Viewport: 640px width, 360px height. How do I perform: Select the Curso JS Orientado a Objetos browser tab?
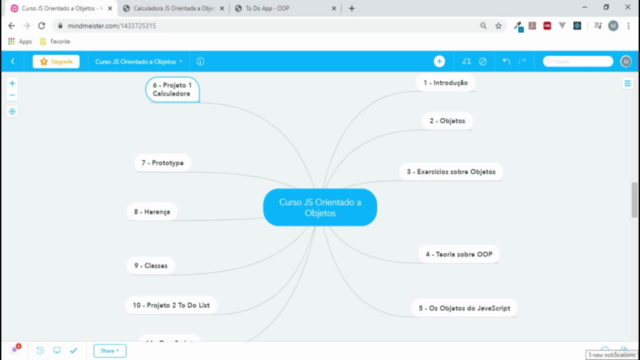[61, 8]
